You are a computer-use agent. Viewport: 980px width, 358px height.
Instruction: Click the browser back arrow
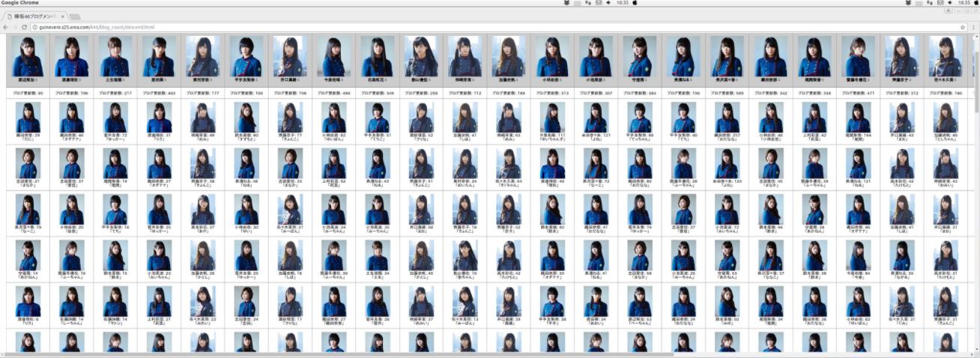6,27
